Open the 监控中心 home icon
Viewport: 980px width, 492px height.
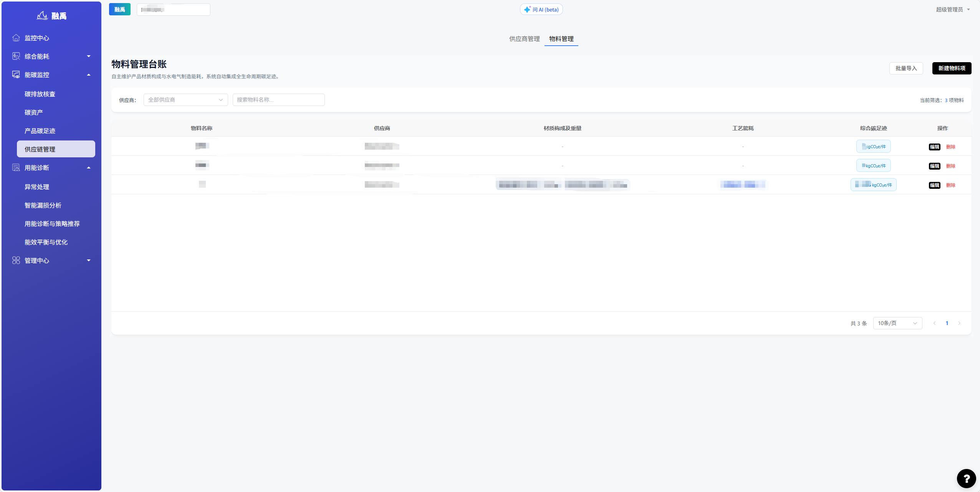16,38
